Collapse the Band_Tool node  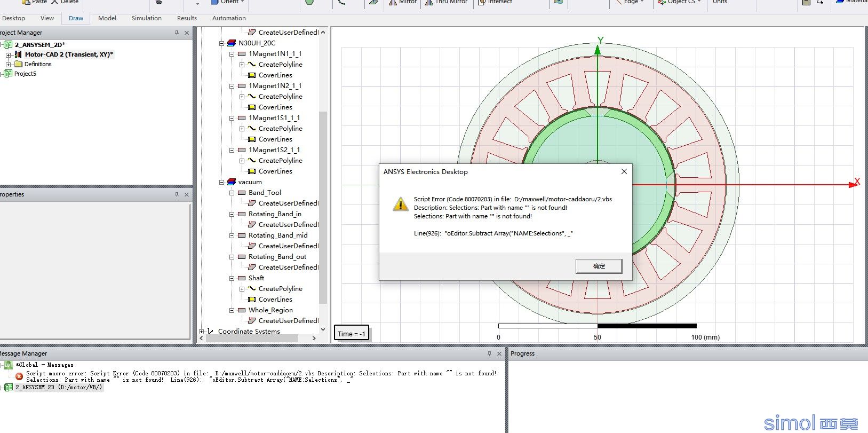pos(232,193)
